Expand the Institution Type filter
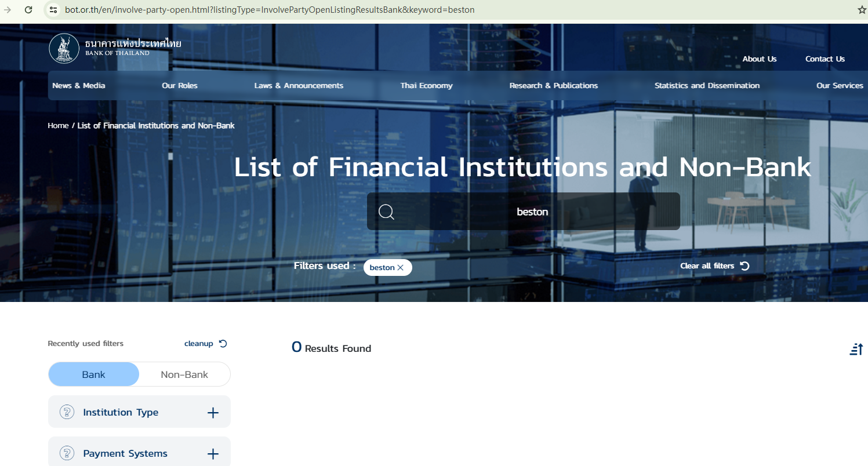The height and width of the screenshot is (466, 868). (x=213, y=413)
